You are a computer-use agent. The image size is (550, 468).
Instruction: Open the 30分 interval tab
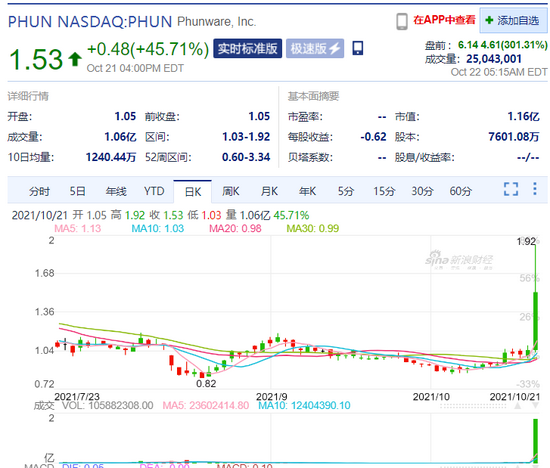pos(422,192)
